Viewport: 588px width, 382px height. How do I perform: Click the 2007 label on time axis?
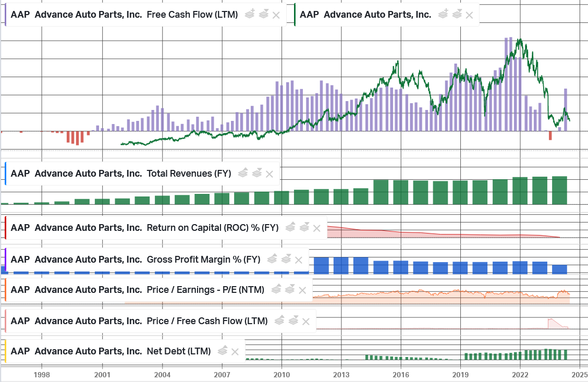[x=222, y=375]
